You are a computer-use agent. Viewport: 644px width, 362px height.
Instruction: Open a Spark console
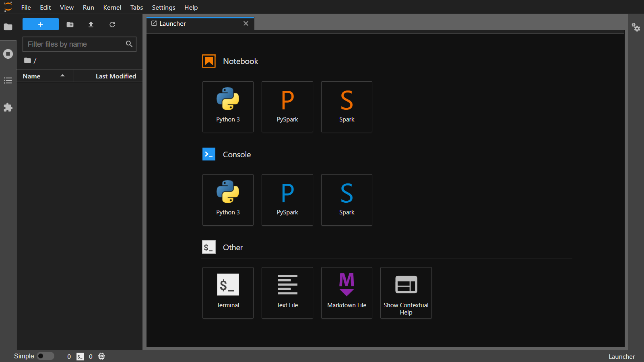(x=347, y=200)
